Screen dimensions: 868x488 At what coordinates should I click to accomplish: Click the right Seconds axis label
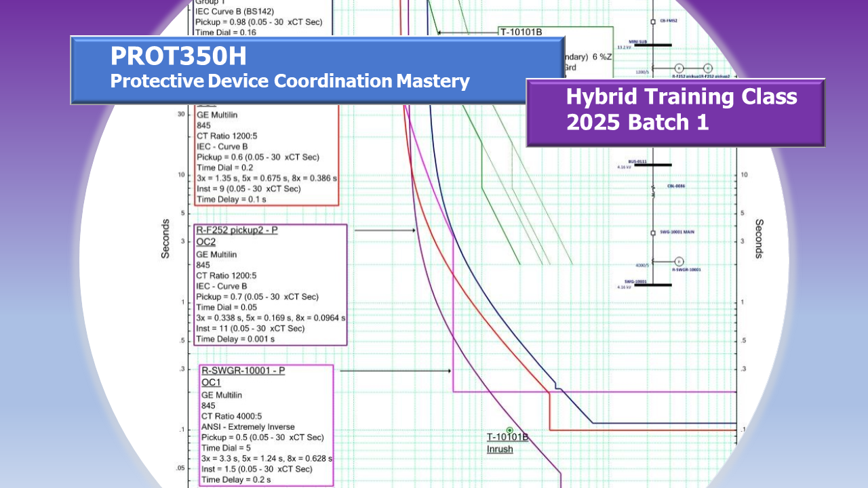[759, 239]
